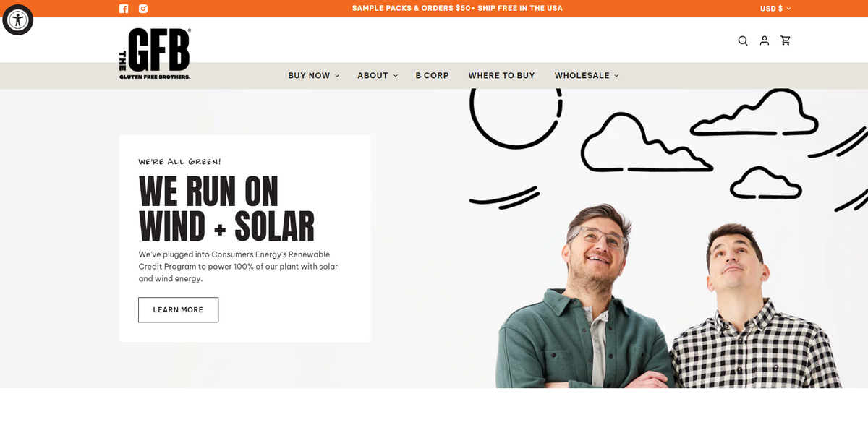This screenshot has width=868, height=425.
Task: Open the accessibility widget icon
Action: click(18, 20)
